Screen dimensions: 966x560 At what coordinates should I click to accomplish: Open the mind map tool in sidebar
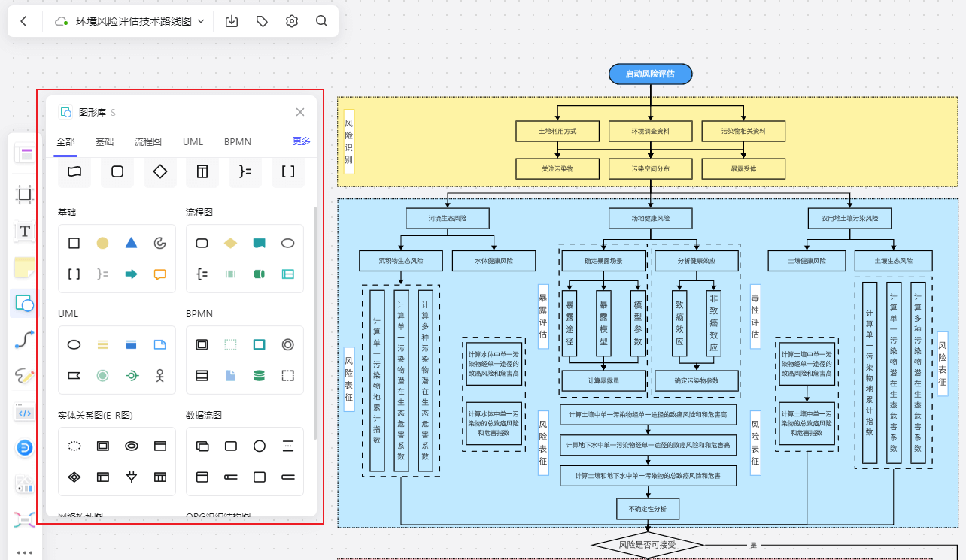pyautogui.click(x=25, y=519)
